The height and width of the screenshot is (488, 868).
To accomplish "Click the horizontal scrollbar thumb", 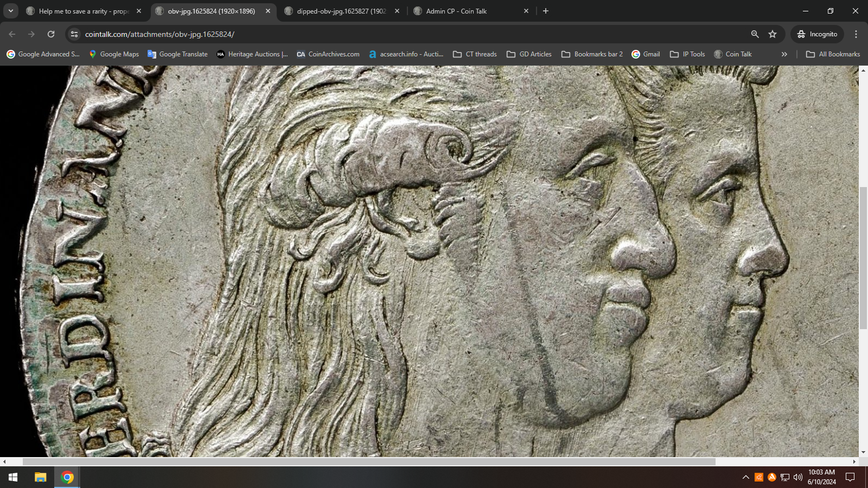I will pyautogui.click(x=369, y=461).
